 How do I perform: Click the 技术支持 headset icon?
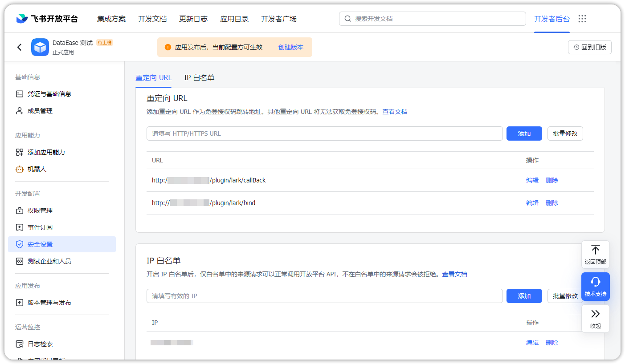596,282
